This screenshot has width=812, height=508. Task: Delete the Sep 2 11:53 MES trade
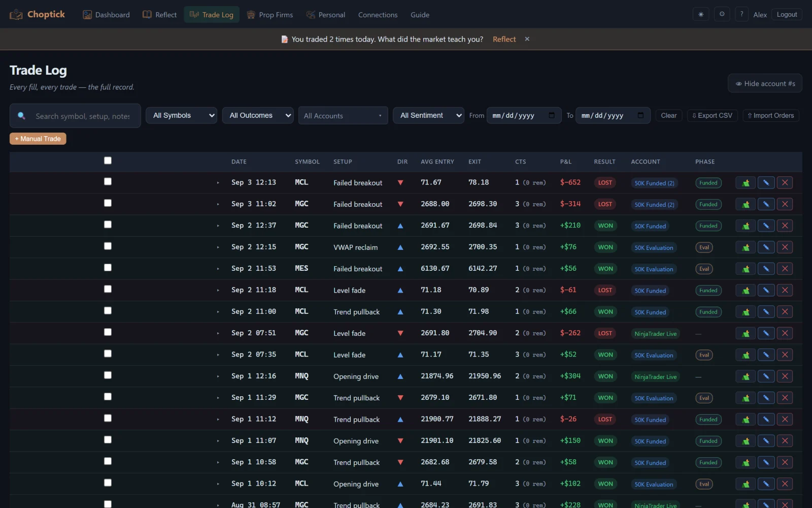point(785,269)
